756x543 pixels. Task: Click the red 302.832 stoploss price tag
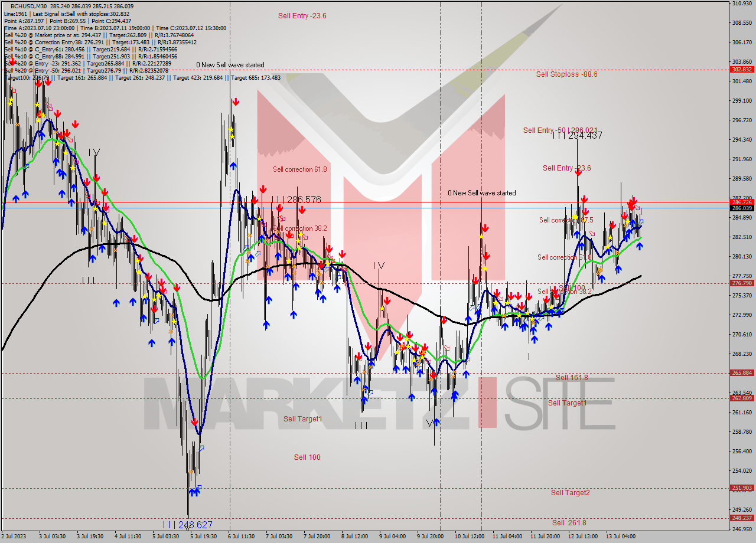742,70
